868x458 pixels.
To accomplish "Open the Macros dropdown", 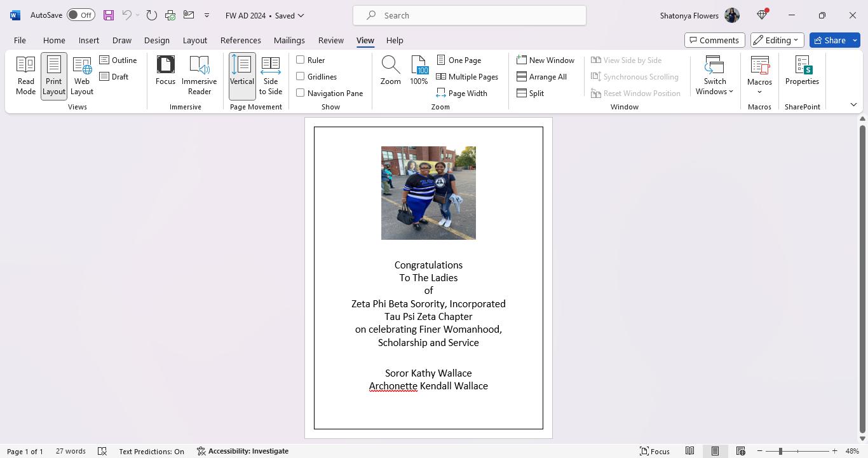I will [x=759, y=76].
